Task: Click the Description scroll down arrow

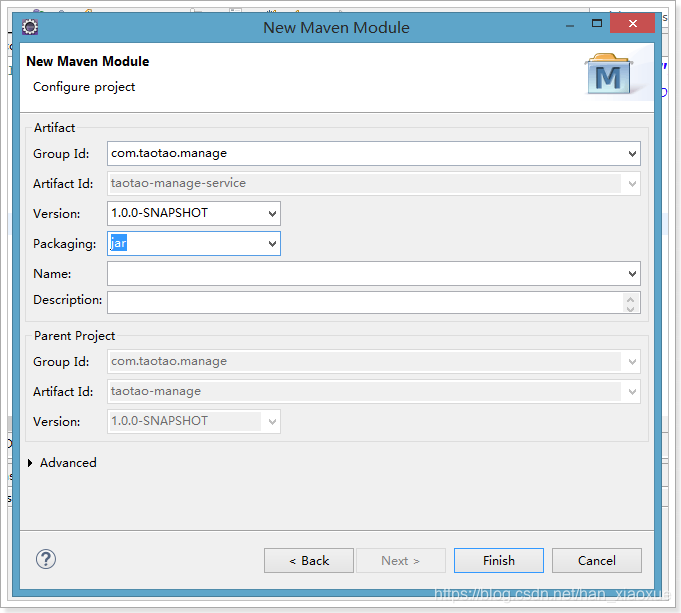Action: [631, 308]
